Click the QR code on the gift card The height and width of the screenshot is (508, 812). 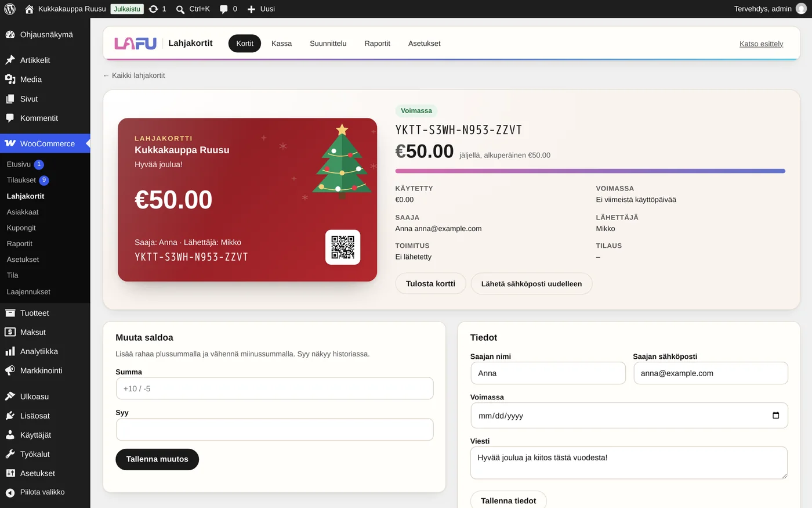(x=343, y=247)
